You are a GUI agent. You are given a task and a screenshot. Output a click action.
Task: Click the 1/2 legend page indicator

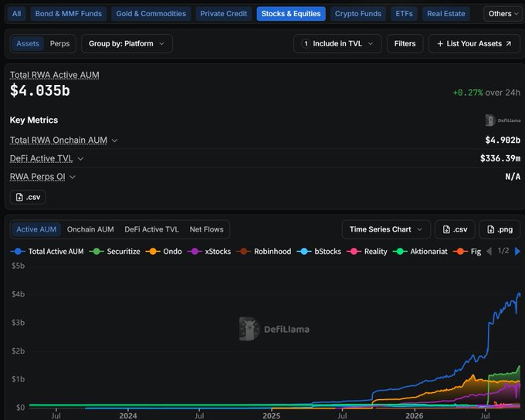point(503,251)
